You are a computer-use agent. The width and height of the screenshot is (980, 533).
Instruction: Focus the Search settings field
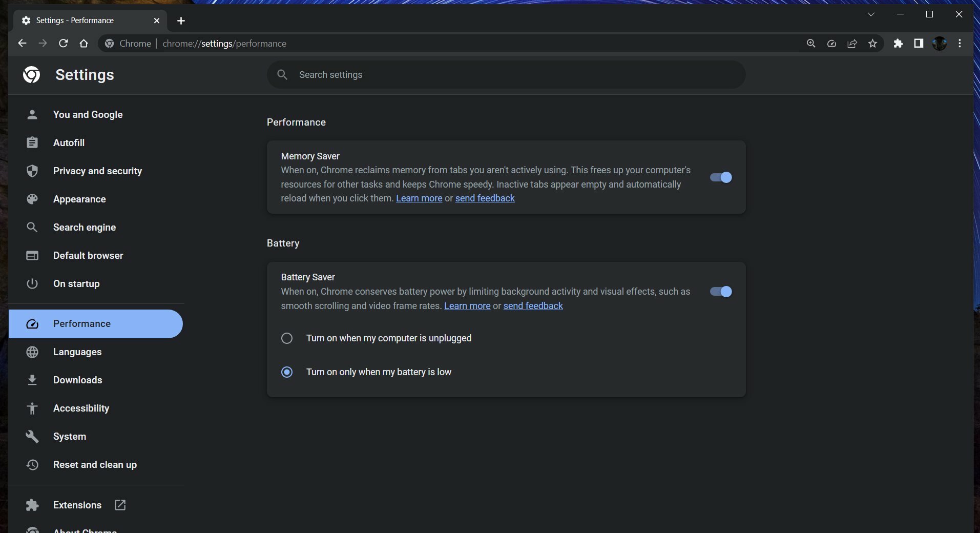(x=506, y=75)
